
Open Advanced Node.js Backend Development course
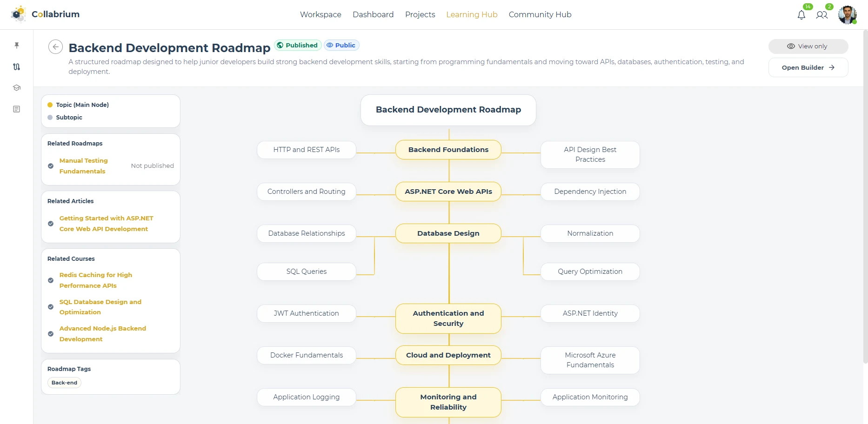click(103, 334)
